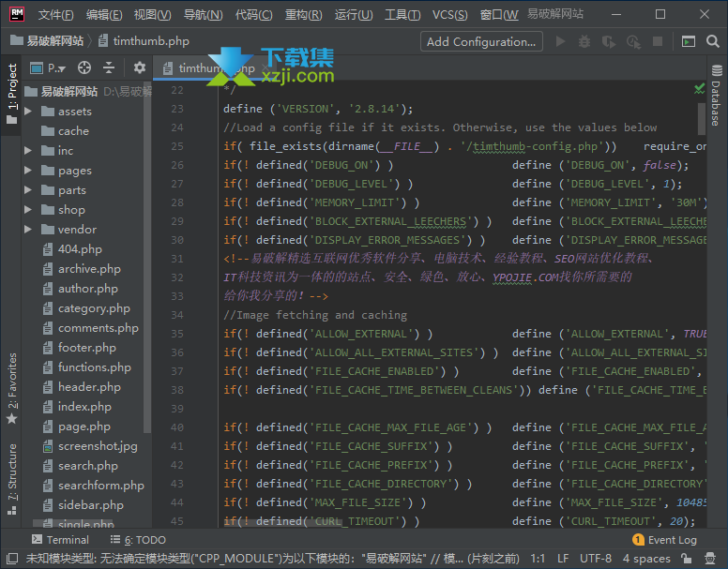Open 导航(N) menu
The height and width of the screenshot is (569, 728).
click(x=203, y=15)
